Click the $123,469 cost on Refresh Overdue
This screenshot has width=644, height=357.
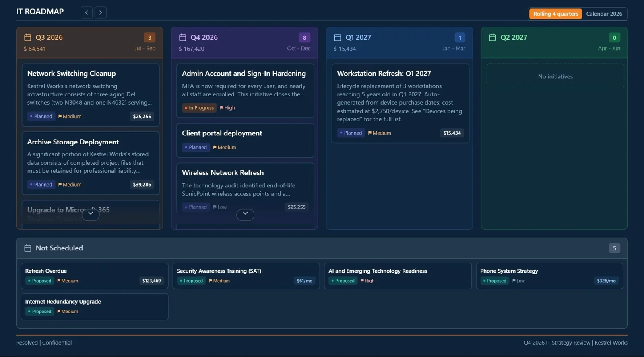click(152, 281)
